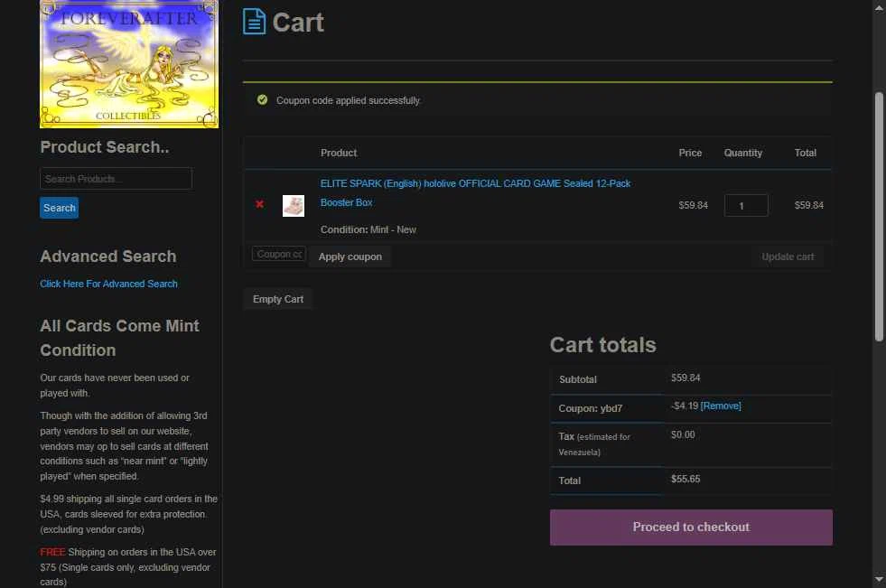Click the red FREE shipping text
This screenshot has width=886, height=588.
click(x=52, y=552)
